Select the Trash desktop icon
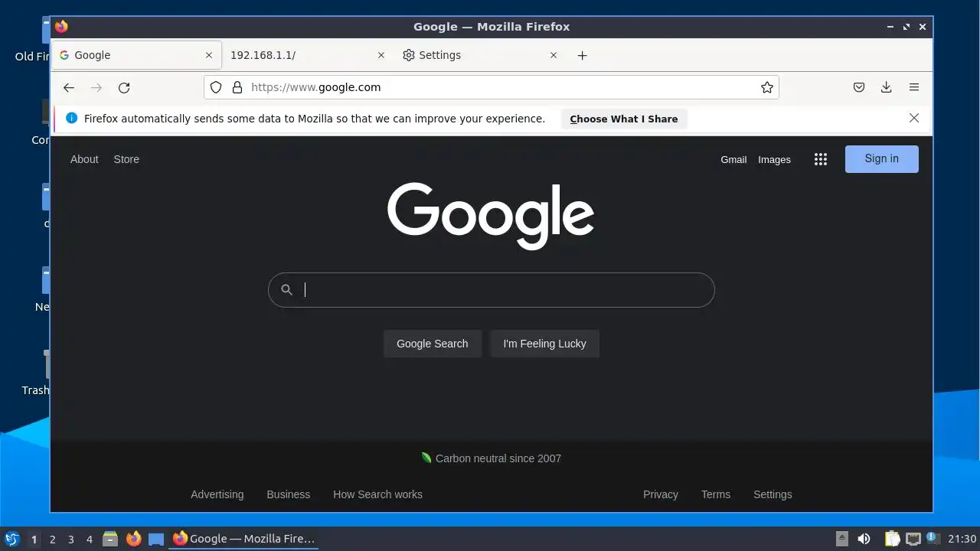 point(35,373)
